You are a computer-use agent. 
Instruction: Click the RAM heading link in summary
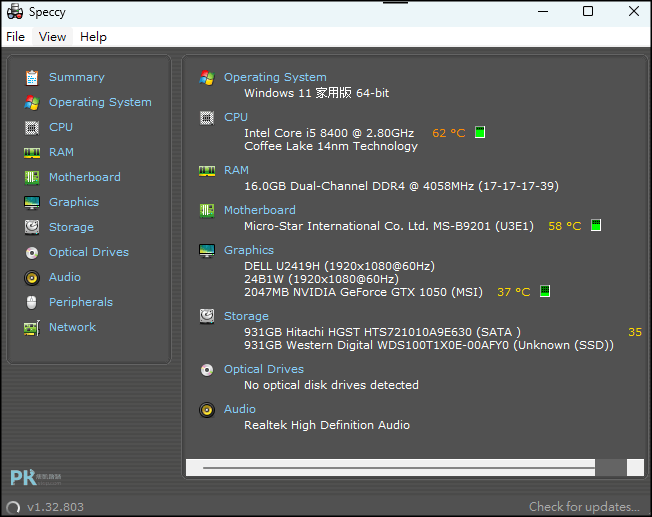point(236,170)
